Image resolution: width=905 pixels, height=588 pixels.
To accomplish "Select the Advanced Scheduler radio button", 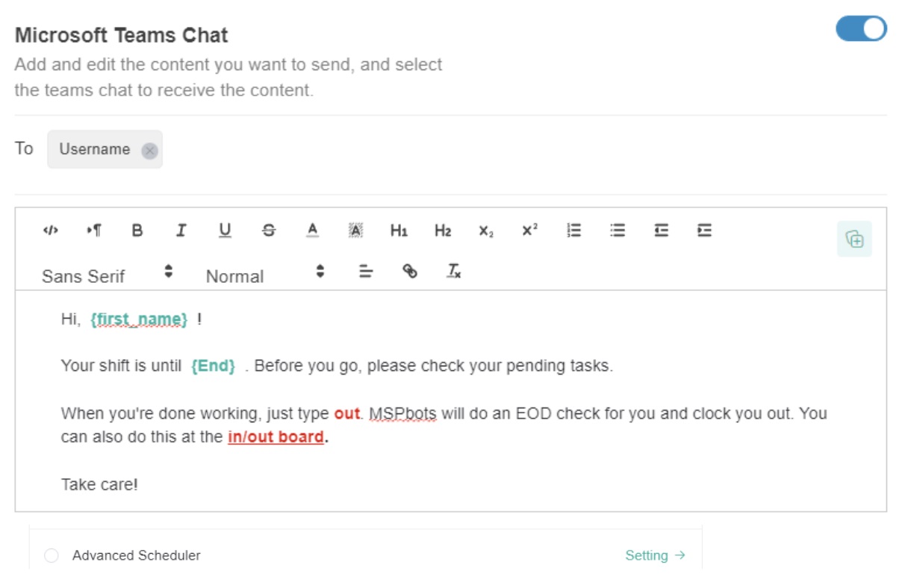I will [50, 555].
